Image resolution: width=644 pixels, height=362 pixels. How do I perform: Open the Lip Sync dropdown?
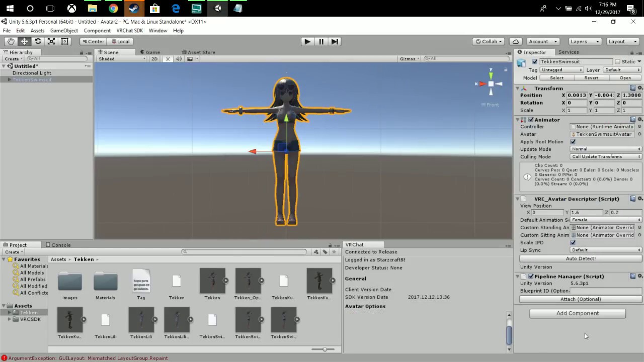606,250
